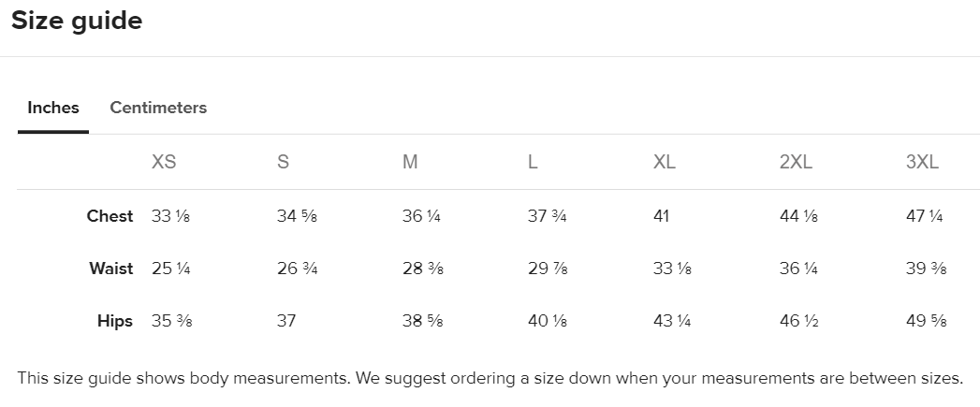Screen dimensions: 980x407
Task: Click the body measurements note text
Action: pos(490,379)
